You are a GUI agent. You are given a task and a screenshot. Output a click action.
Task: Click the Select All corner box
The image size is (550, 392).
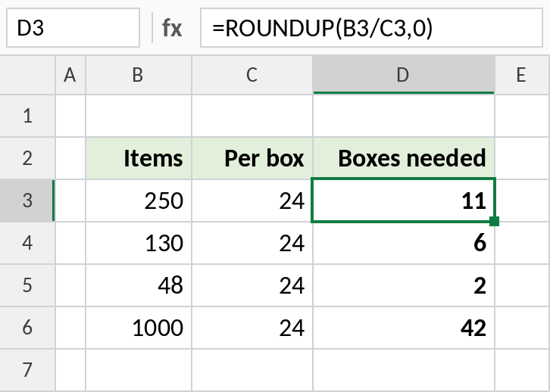tap(27, 75)
